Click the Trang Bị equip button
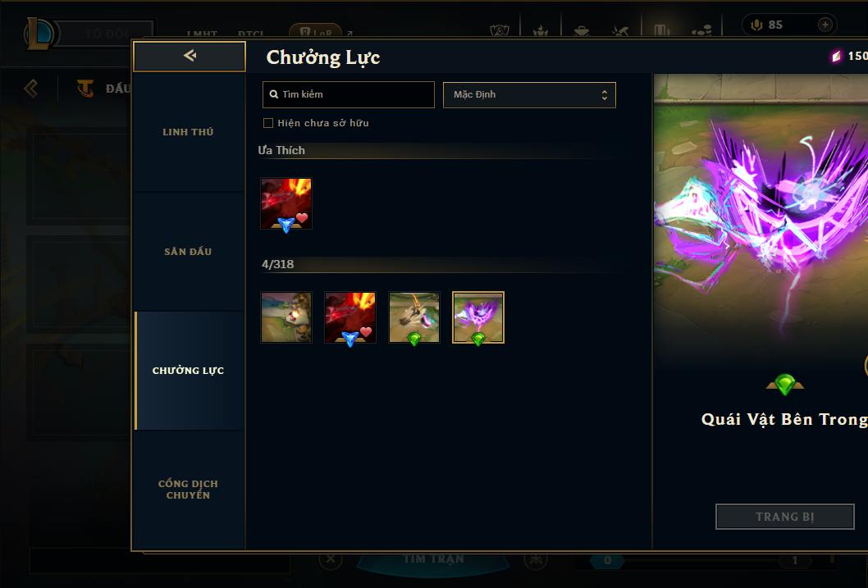Viewport: 868px width, 588px height. (785, 517)
